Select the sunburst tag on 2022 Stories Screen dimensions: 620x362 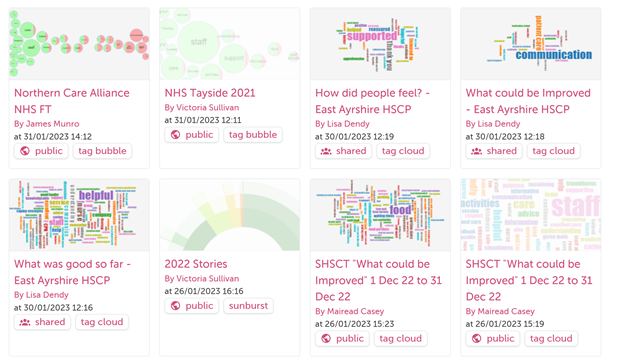coord(248,306)
